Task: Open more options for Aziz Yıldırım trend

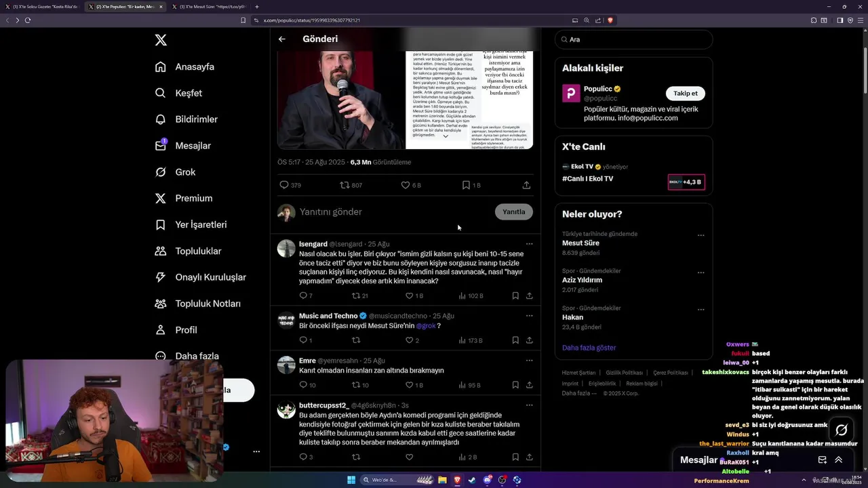Action: pyautogui.click(x=701, y=273)
